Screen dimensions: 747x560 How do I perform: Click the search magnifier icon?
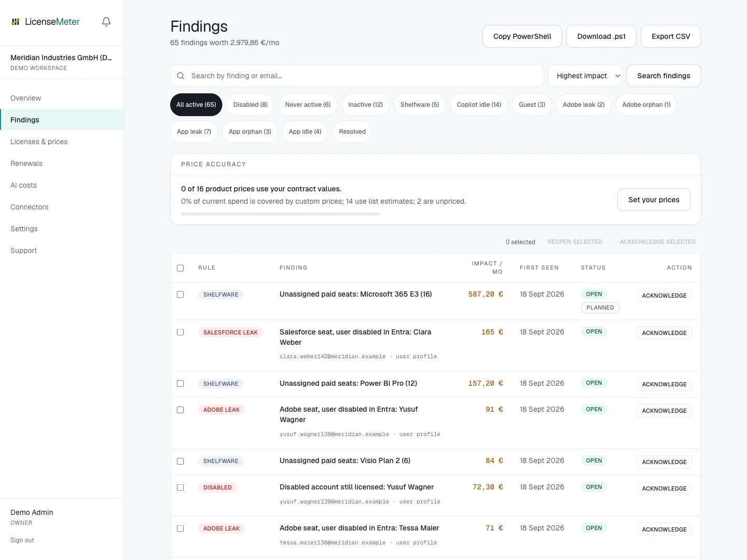click(181, 76)
